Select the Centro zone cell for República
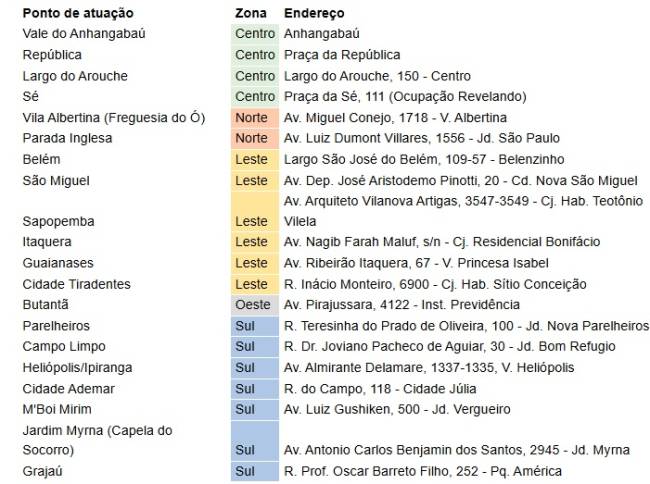This screenshot has width=650, height=484. pos(255,55)
